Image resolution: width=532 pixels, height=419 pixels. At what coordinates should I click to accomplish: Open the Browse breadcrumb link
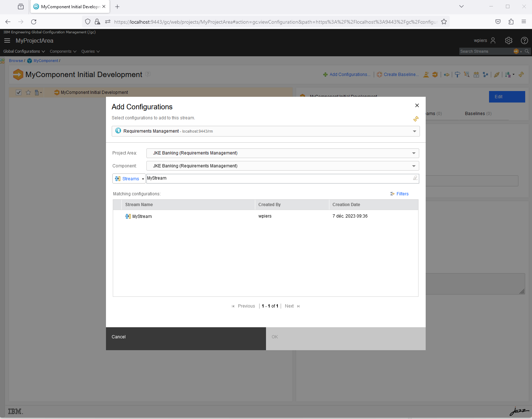[x=16, y=61]
